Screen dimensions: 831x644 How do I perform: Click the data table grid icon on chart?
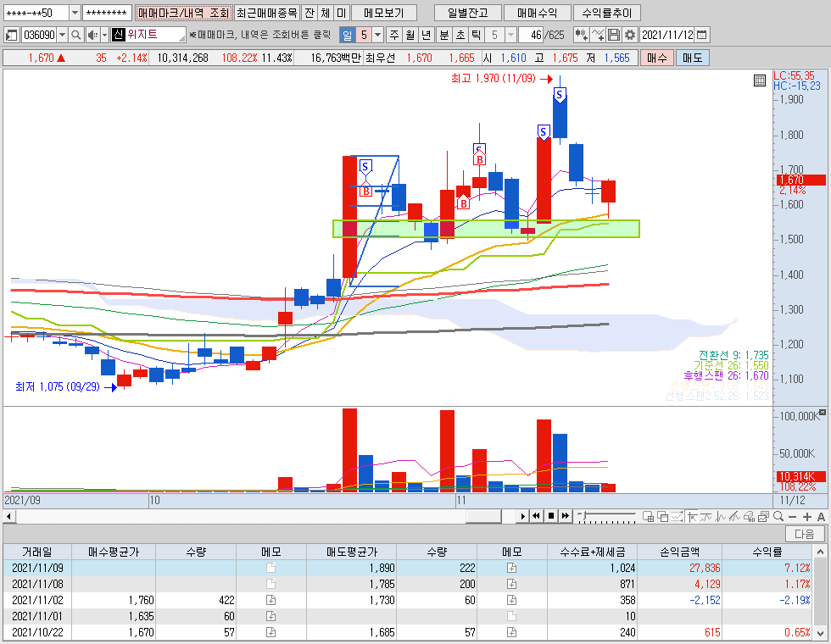[760, 80]
